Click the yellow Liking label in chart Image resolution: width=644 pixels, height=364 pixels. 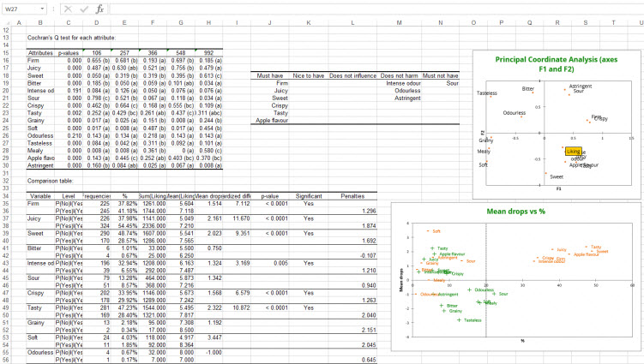(573, 151)
